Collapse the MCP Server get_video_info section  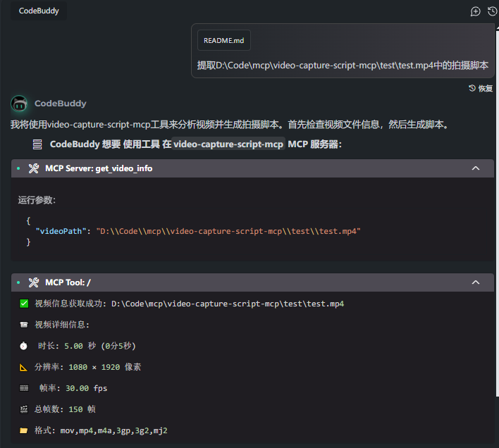476,168
